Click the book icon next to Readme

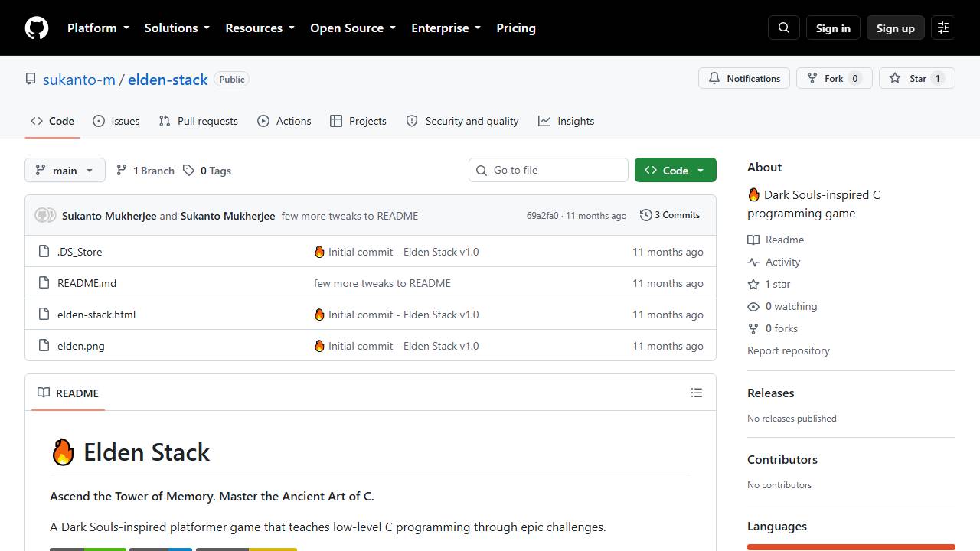tap(753, 240)
